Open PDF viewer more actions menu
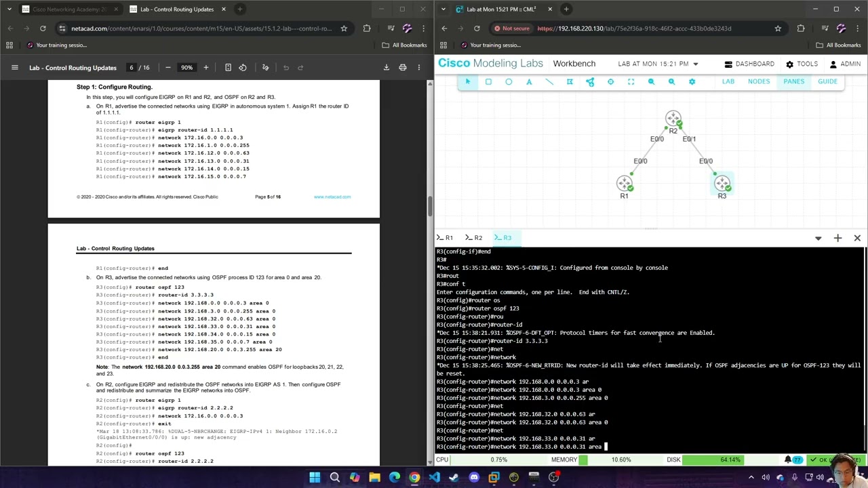 pos(419,67)
